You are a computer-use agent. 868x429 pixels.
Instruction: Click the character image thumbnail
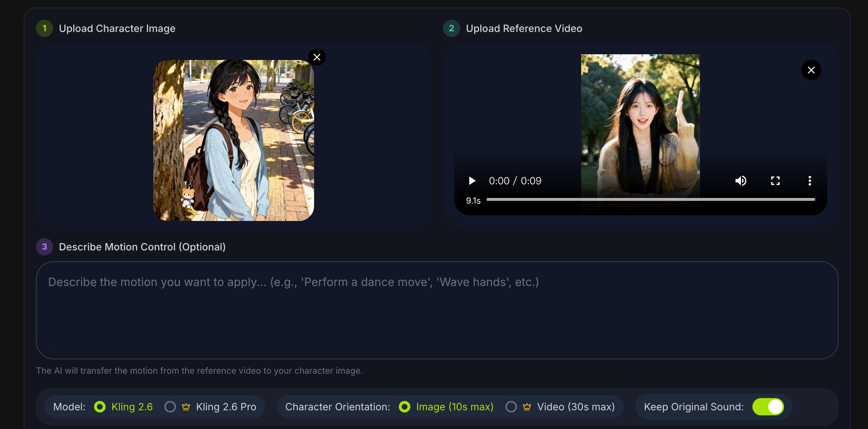[233, 140]
